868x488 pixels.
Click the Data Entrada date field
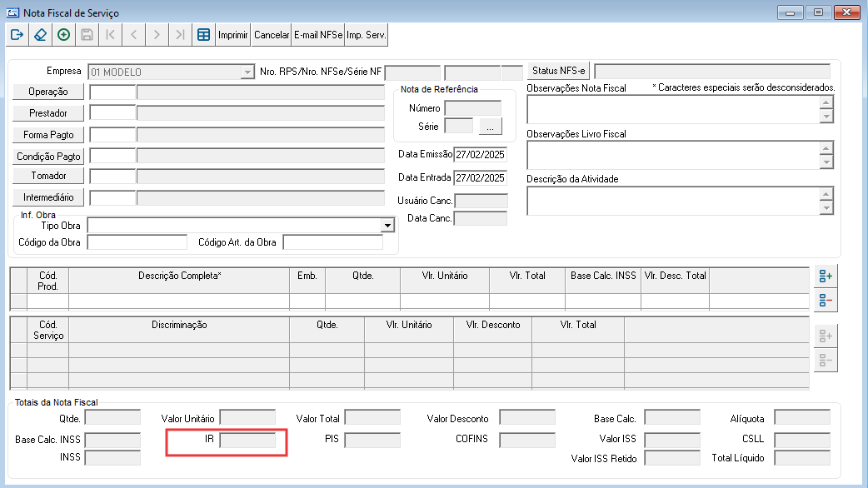coord(480,178)
